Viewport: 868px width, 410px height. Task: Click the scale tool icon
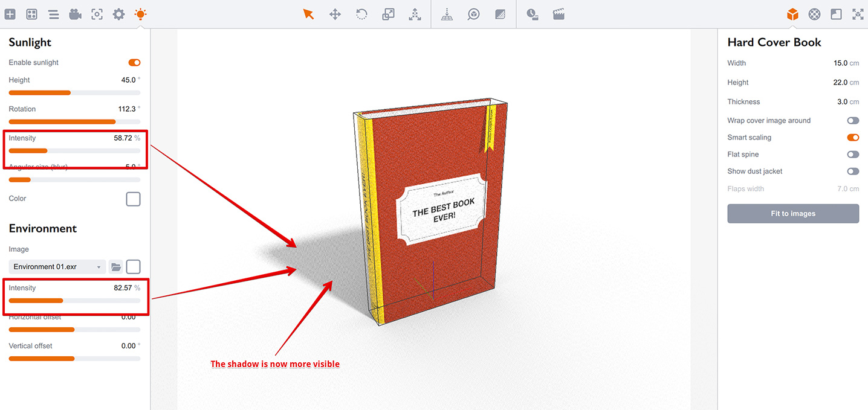tap(387, 14)
